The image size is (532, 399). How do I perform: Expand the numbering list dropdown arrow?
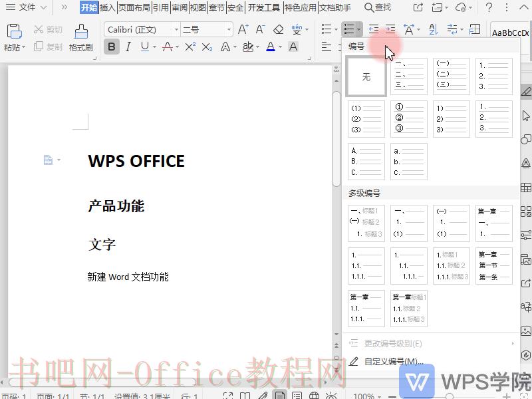pyautogui.click(x=359, y=29)
